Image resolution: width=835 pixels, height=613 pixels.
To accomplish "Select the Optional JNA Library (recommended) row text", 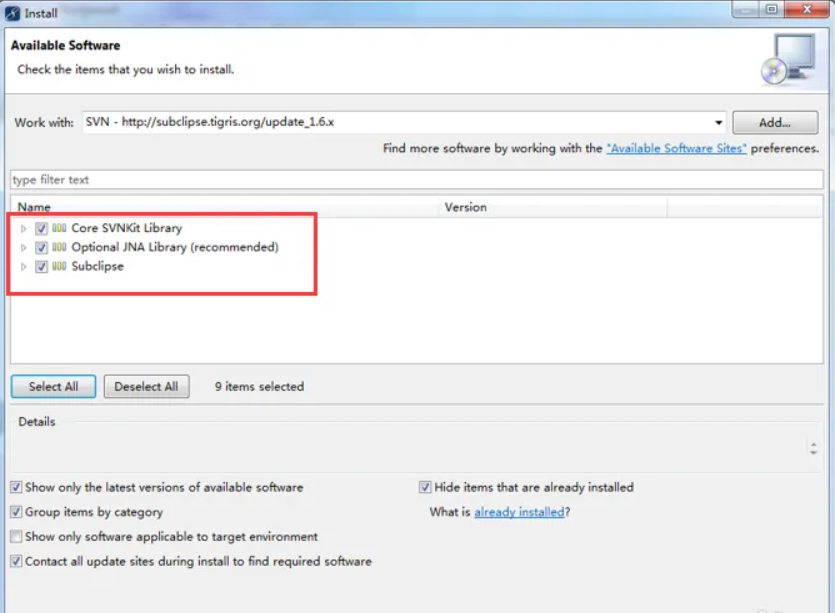I will pyautogui.click(x=175, y=247).
